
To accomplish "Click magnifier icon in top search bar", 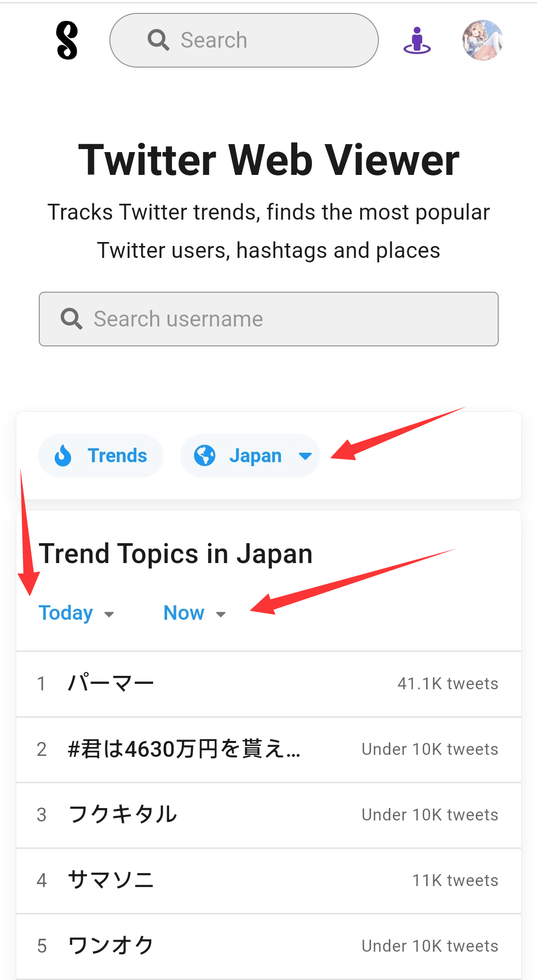I will (159, 40).
